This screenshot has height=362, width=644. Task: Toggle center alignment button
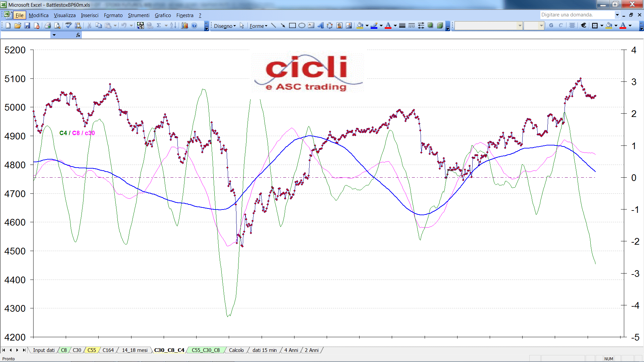(572, 25)
